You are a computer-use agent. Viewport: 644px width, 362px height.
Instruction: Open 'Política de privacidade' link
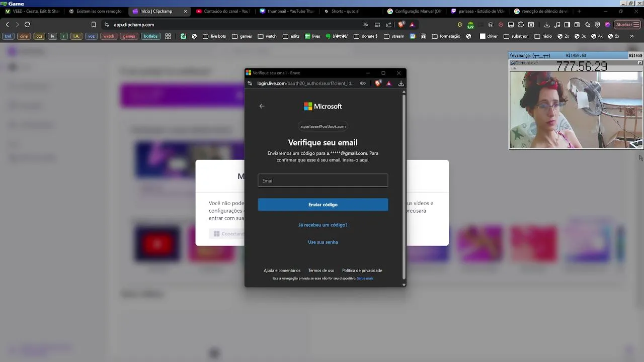(x=362, y=270)
